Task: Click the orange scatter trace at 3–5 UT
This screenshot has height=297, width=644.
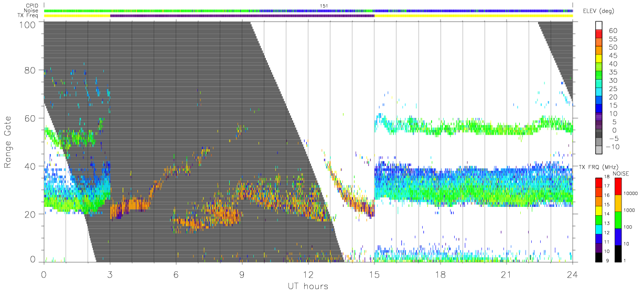Action: [131, 205]
